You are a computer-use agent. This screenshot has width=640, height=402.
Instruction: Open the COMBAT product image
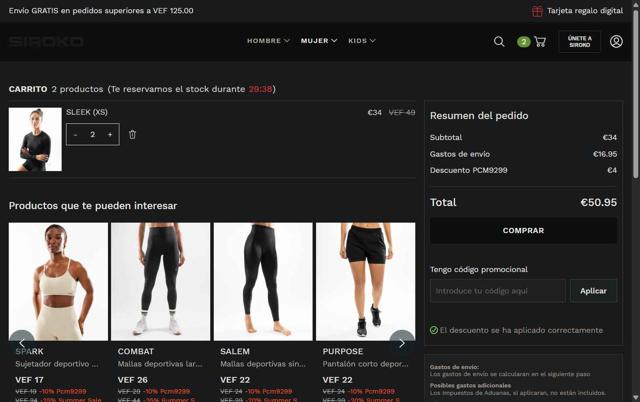click(160, 281)
